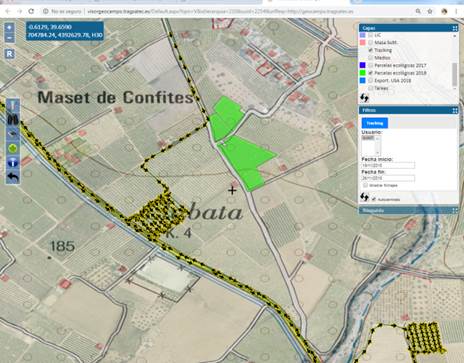Open the Usuario list box

371,145
